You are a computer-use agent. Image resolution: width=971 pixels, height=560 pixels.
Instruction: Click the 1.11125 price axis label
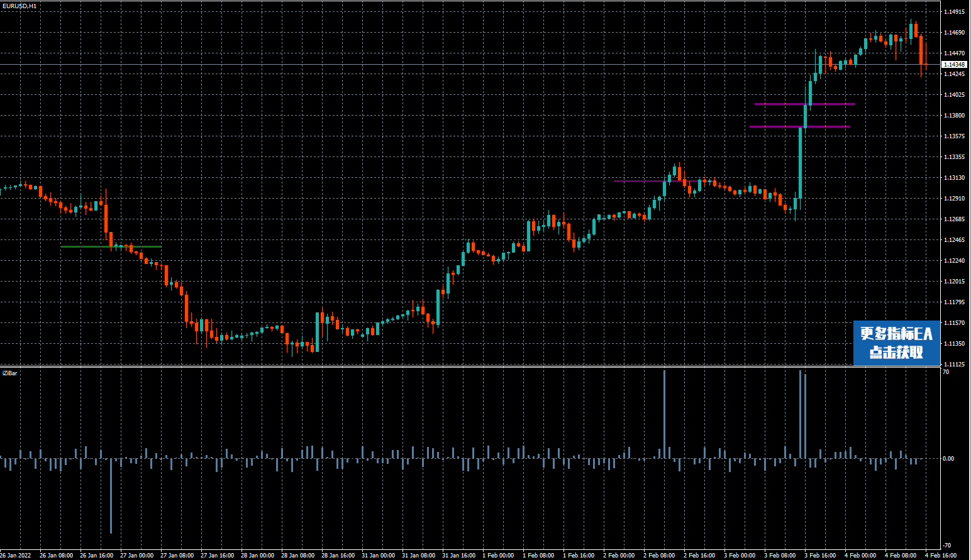point(954,365)
